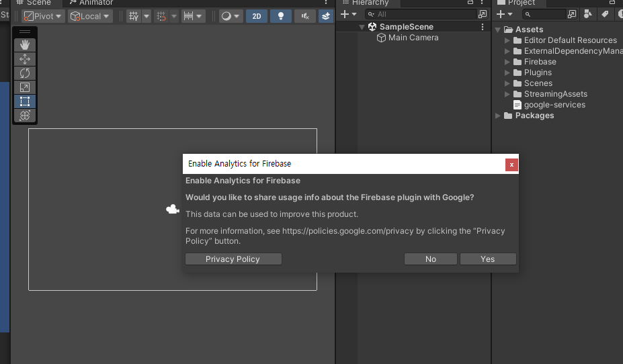Select Main Camera in the Hierarchy
Screen dimensions: 623x364
[x=413, y=38]
